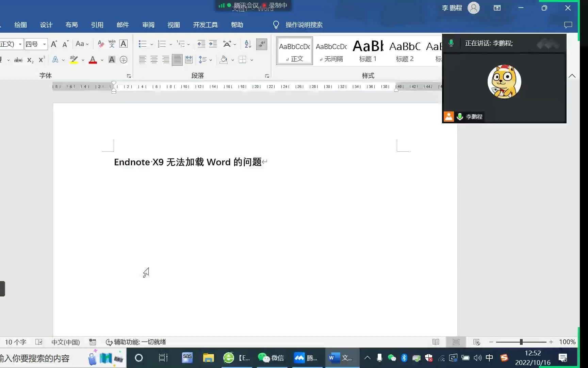The width and height of the screenshot is (588, 368).
Task: Open File Explorer from taskbar
Action: [208, 358]
